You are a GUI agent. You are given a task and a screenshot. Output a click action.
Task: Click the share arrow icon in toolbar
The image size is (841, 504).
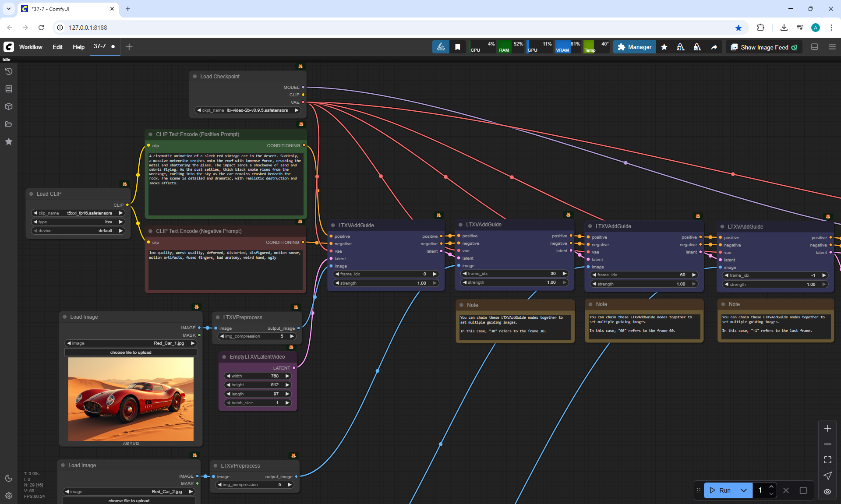click(714, 47)
